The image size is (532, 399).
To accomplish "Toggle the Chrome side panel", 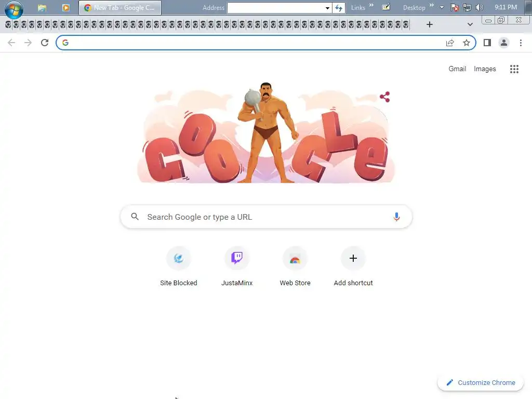I will (x=487, y=43).
